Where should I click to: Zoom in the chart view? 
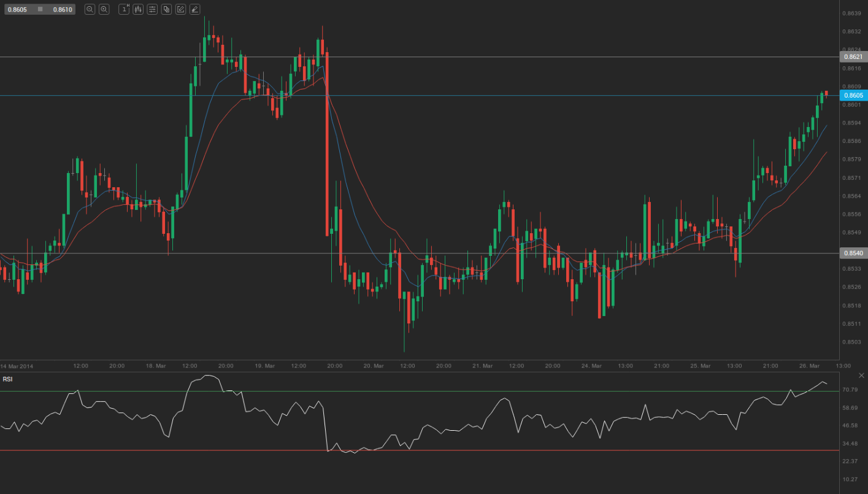[x=104, y=9]
